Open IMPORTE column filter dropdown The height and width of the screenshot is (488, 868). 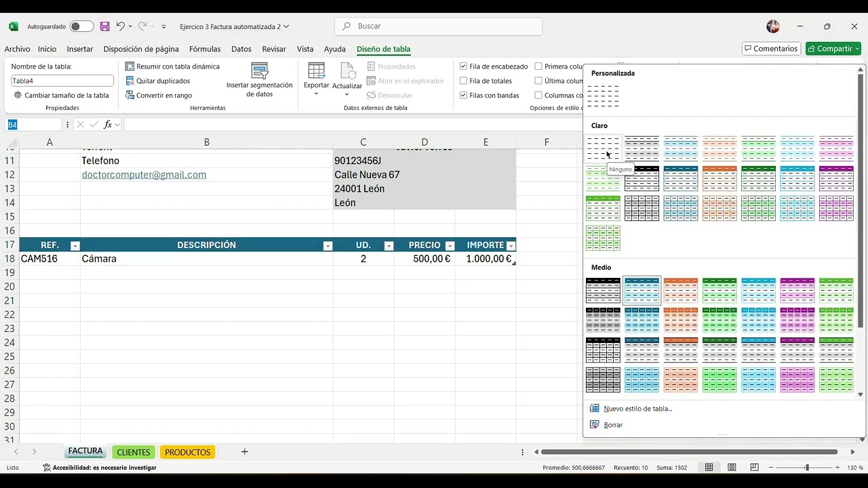(511, 246)
